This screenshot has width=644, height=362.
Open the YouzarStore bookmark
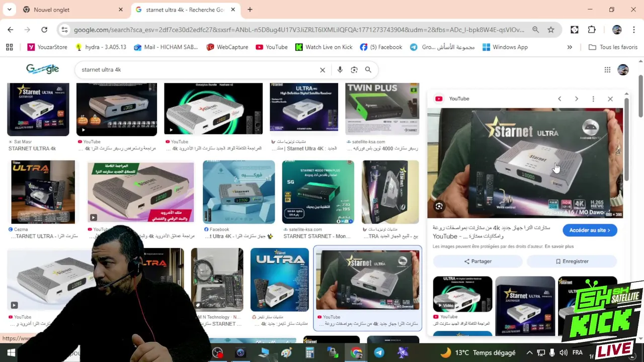[47, 47]
